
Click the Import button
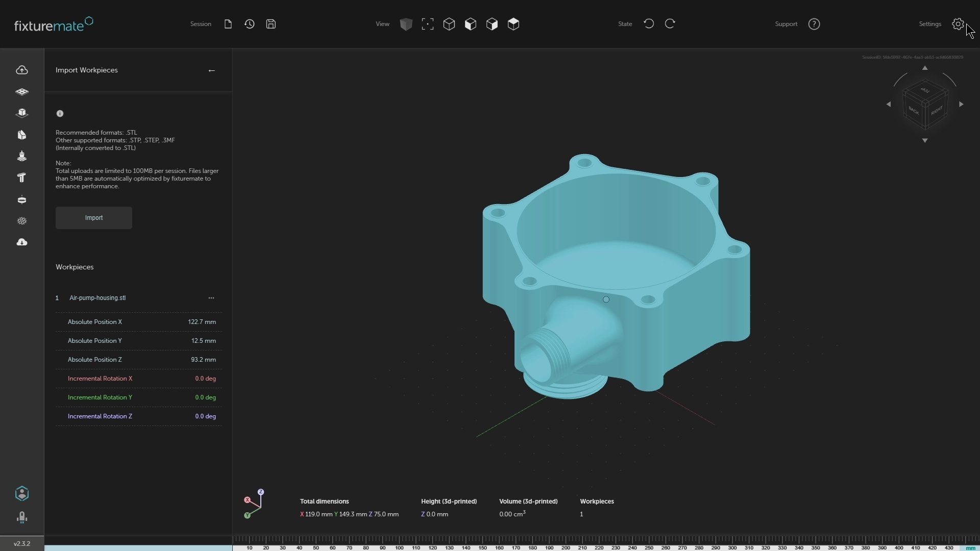pos(93,218)
